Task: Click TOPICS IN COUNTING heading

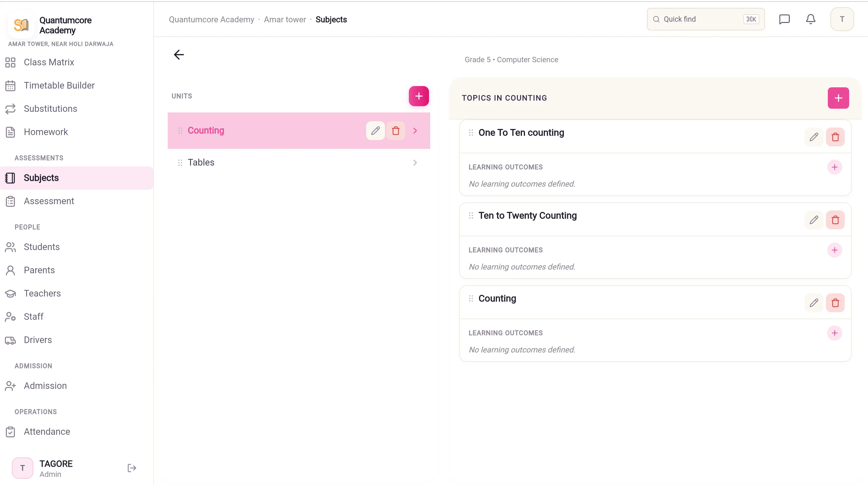Action: pos(504,98)
